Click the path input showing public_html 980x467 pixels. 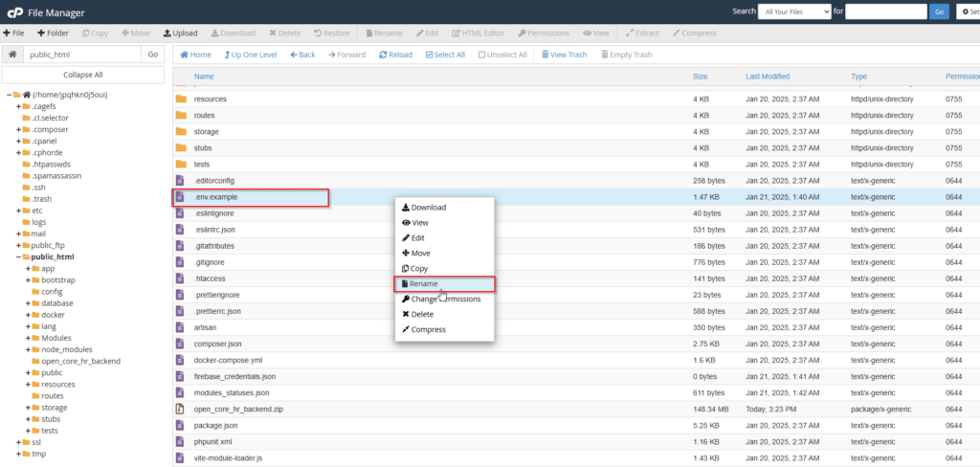tap(82, 55)
